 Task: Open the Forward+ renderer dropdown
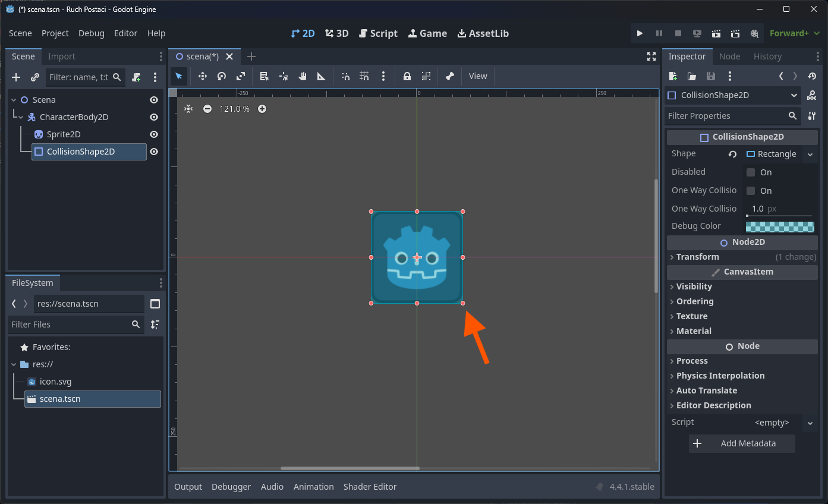click(x=794, y=33)
